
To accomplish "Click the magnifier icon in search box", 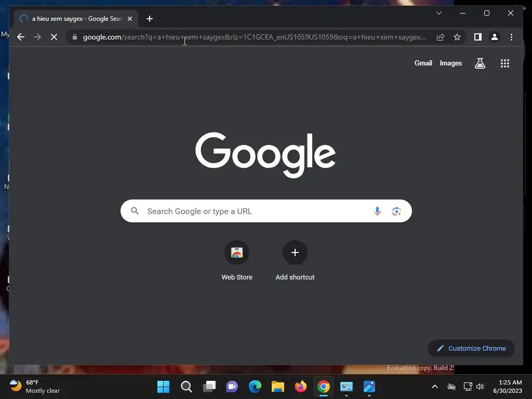I will pyautogui.click(x=135, y=211).
